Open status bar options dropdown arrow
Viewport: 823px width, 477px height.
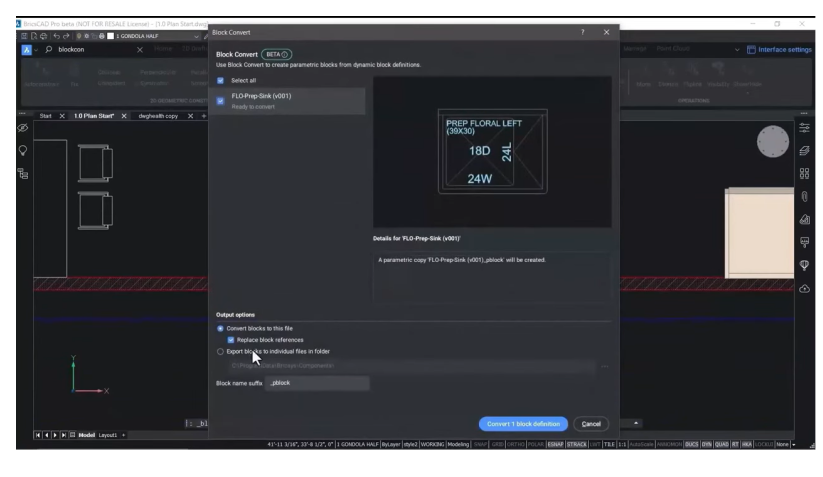click(794, 444)
